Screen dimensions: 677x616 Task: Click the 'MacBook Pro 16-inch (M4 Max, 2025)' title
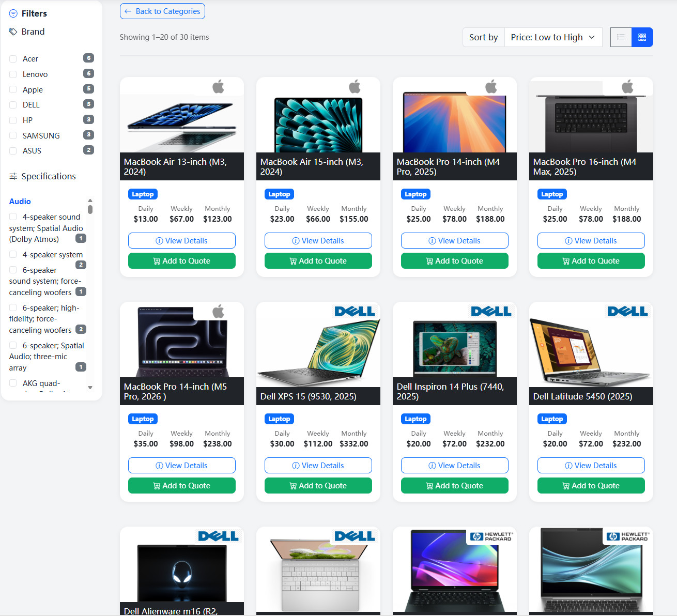[585, 166]
